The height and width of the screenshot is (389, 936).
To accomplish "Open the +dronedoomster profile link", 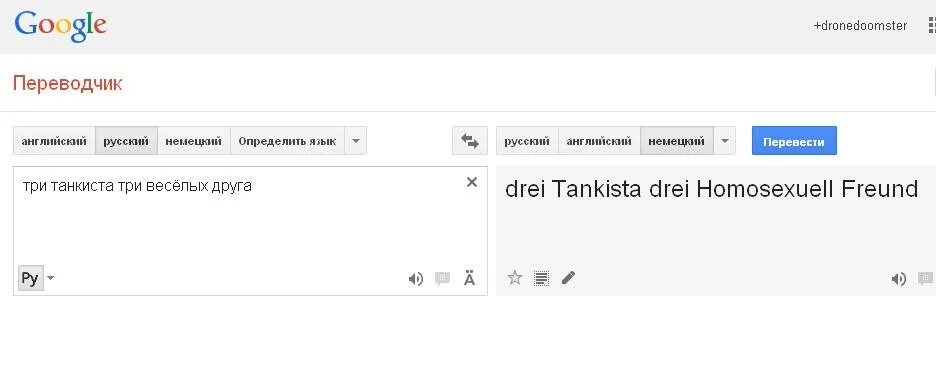I will (x=860, y=26).
